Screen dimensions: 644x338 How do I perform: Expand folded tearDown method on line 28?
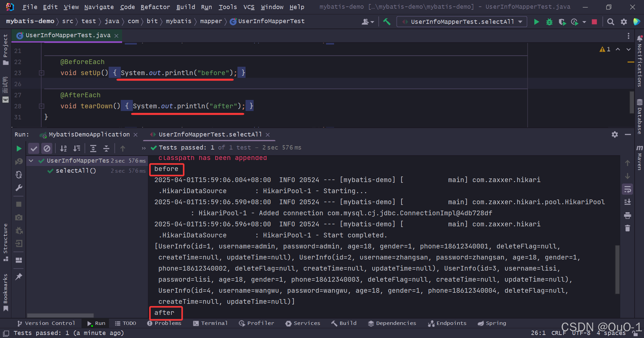coord(42,106)
